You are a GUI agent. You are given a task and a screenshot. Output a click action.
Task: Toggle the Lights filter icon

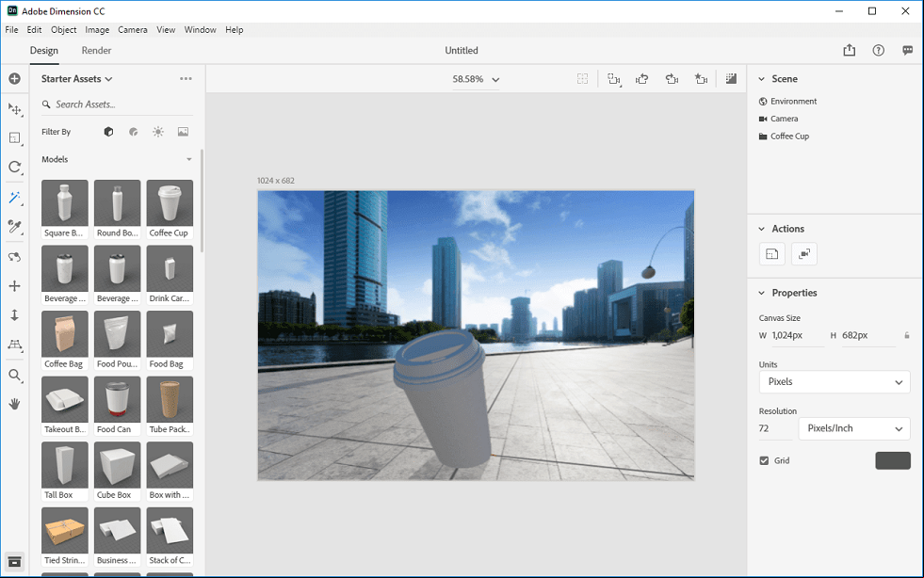click(158, 132)
